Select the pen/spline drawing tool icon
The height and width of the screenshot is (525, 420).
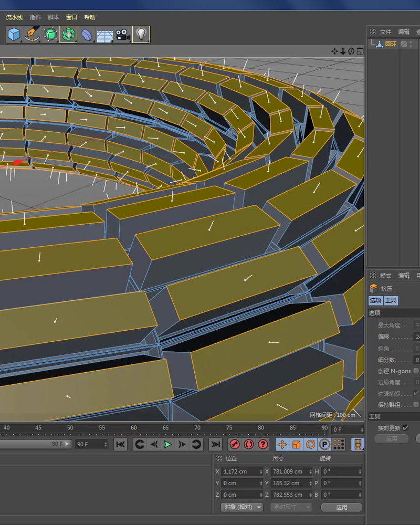pos(31,35)
